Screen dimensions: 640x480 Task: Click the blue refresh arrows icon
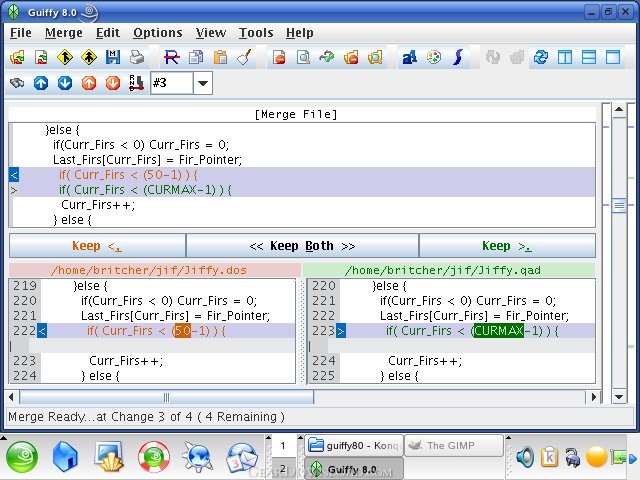tap(541, 57)
